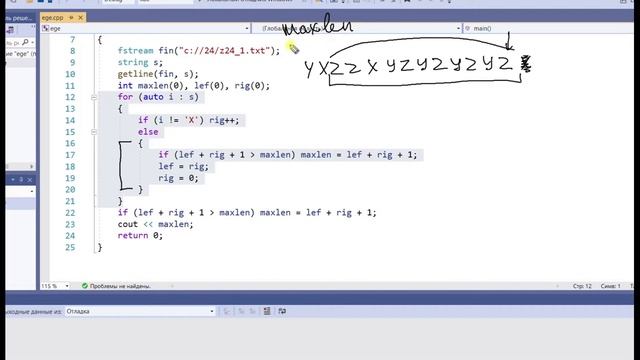The width and height of the screenshot is (640, 360).
Task: Switch to the ege.cpp editor tab
Action: [x=53, y=18]
